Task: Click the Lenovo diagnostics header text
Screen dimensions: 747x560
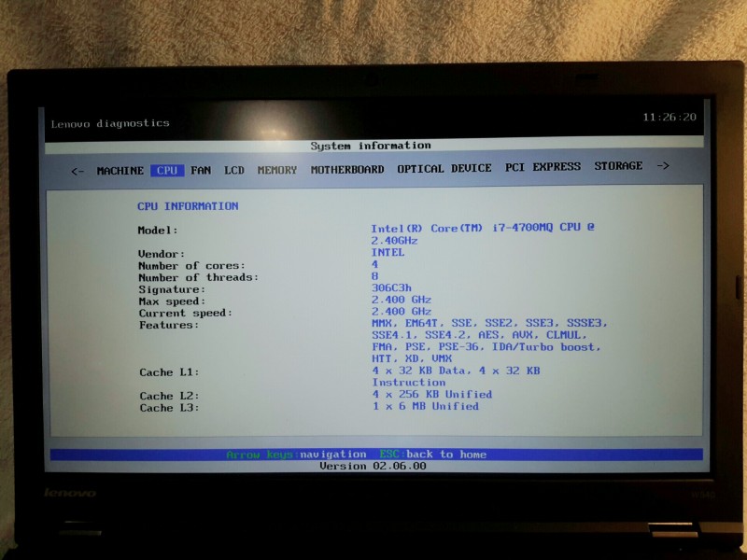Action: [x=110, y=123]
